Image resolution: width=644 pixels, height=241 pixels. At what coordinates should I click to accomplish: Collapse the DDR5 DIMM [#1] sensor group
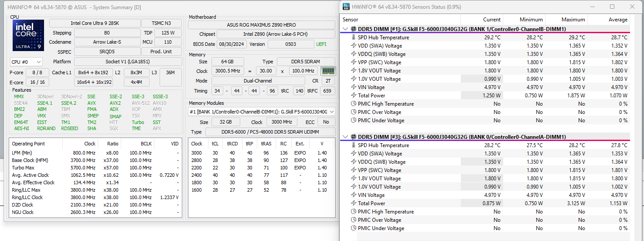click(345, 29)
